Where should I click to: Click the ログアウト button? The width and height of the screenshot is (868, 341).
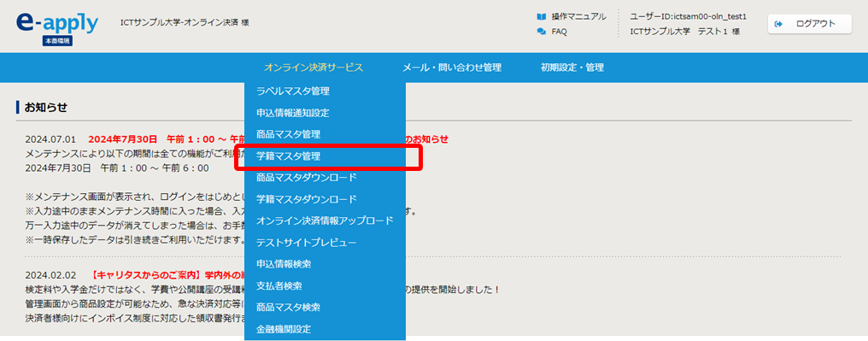pos(809,24)
